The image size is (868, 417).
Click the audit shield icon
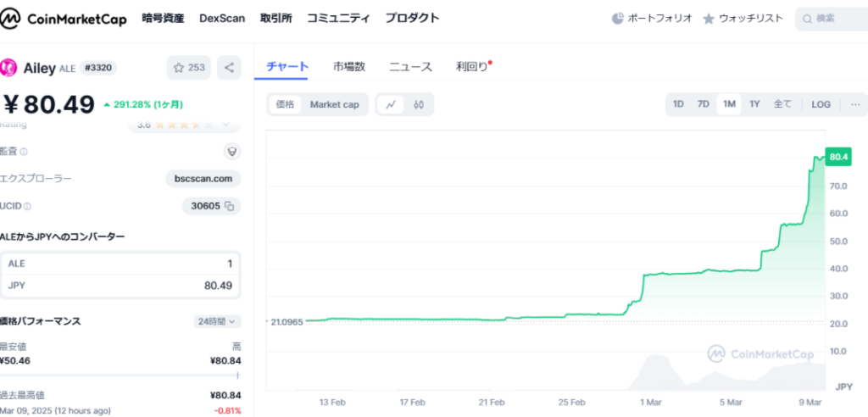tap(232, 152)
